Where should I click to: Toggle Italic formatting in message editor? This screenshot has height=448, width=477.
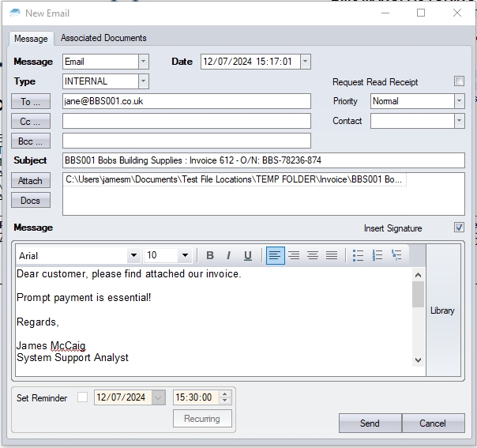point(228,255)
